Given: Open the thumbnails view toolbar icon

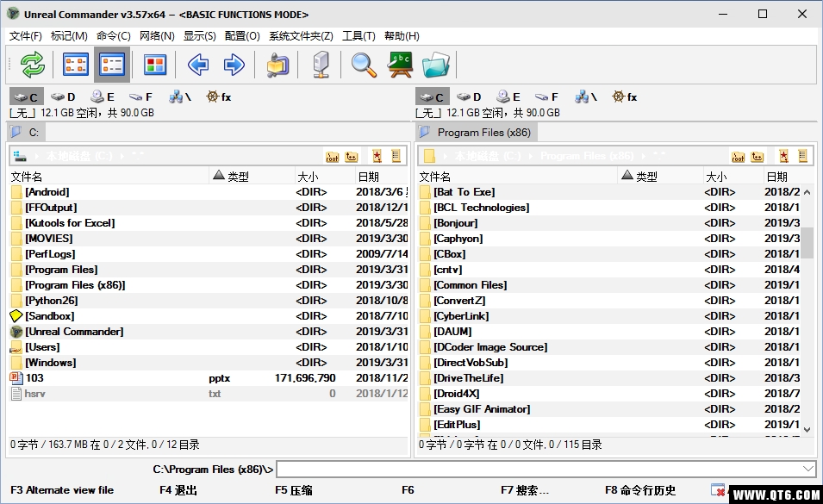Looking at the screenshot, I should point(155,65).
